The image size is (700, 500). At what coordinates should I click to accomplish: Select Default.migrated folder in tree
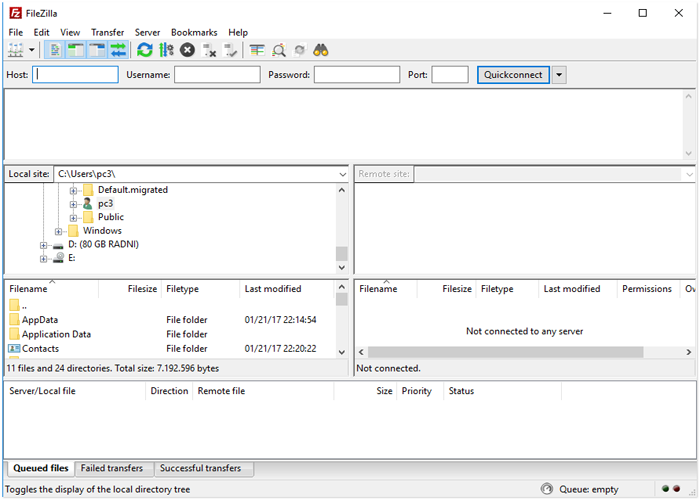coord(133,190)
